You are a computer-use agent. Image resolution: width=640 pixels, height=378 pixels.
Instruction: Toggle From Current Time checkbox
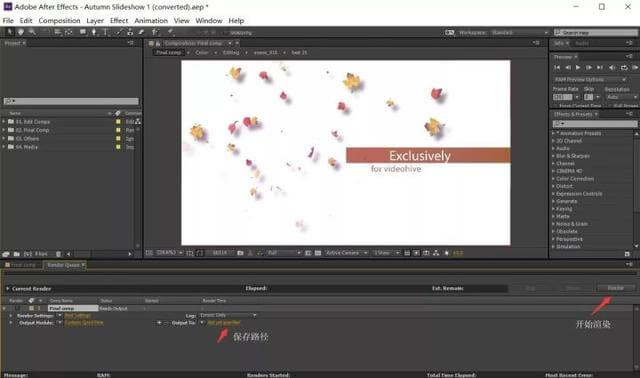click(556, 106)
